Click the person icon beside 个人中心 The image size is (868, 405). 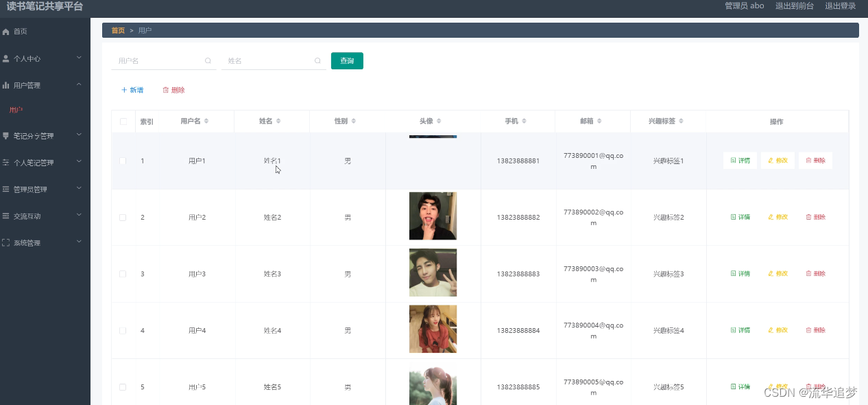click(x=6, y=58)
